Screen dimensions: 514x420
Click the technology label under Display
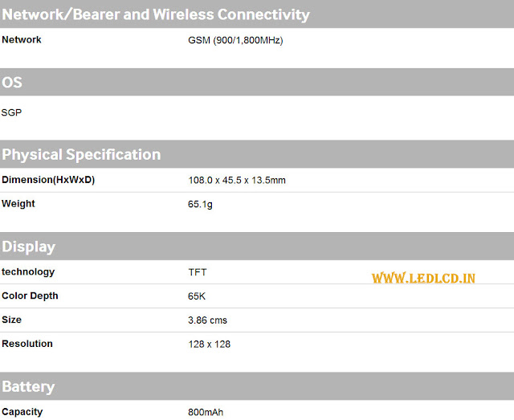tap(28, 272)
